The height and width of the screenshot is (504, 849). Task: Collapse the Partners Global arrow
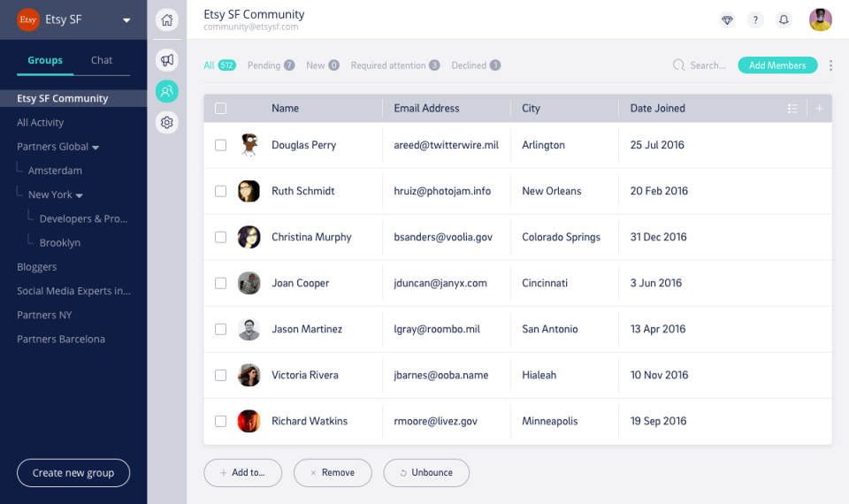[96, 148]
